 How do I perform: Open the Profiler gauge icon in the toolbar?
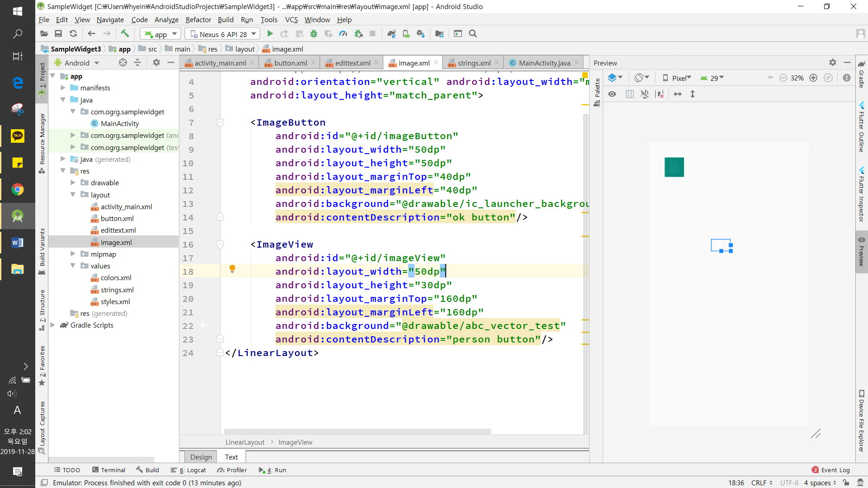(343, 34)
